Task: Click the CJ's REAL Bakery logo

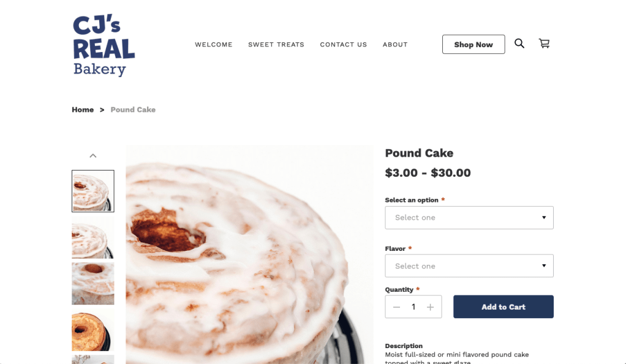Action: [104, 45]
